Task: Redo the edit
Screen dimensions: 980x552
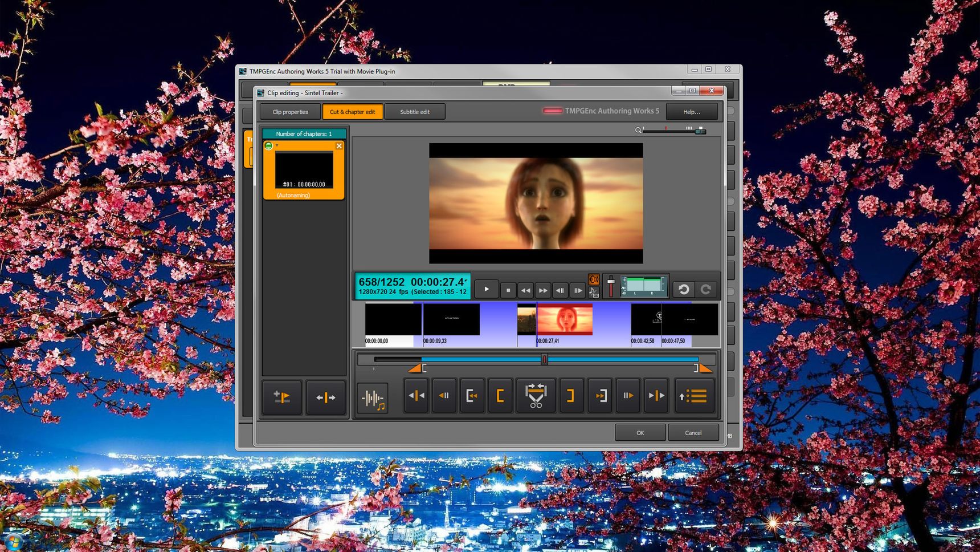Action: pos(706,289)
